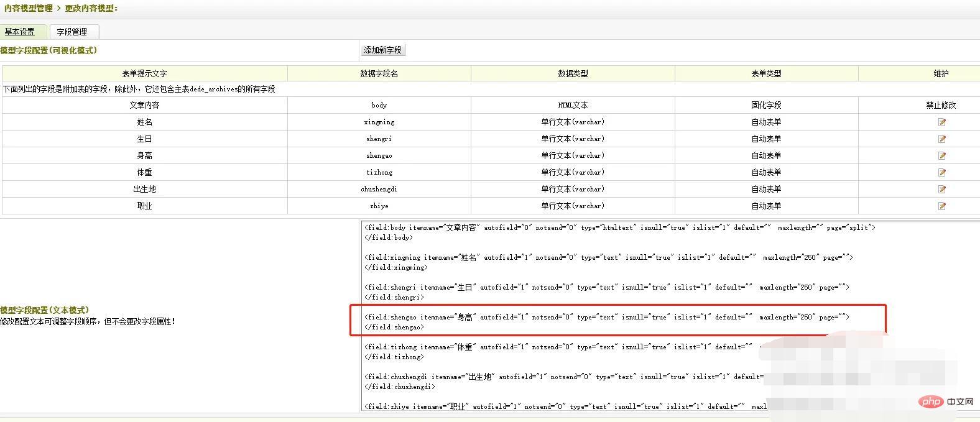This screenshot has height=422, width=980.
Task: Click the closing /field:tizhong line
Action: [394, 357]
